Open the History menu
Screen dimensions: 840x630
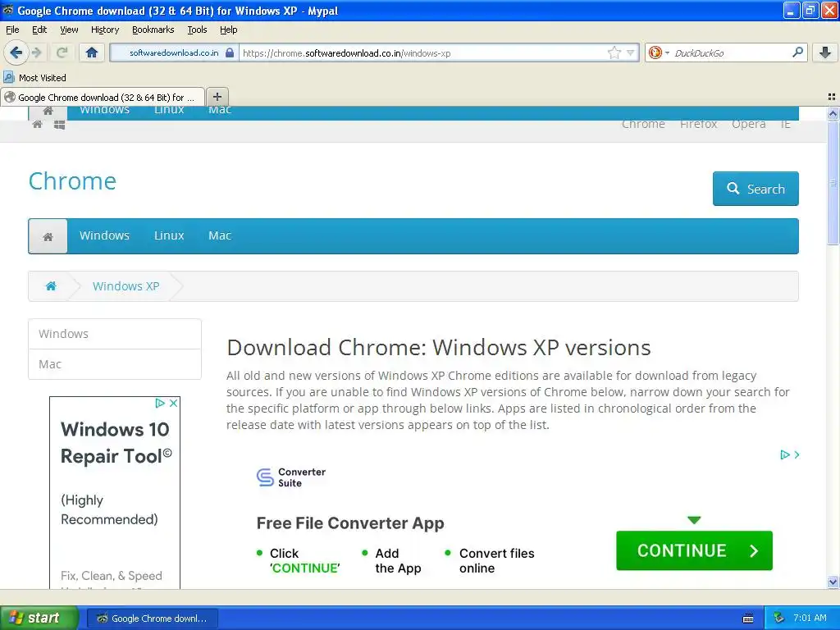105,30
